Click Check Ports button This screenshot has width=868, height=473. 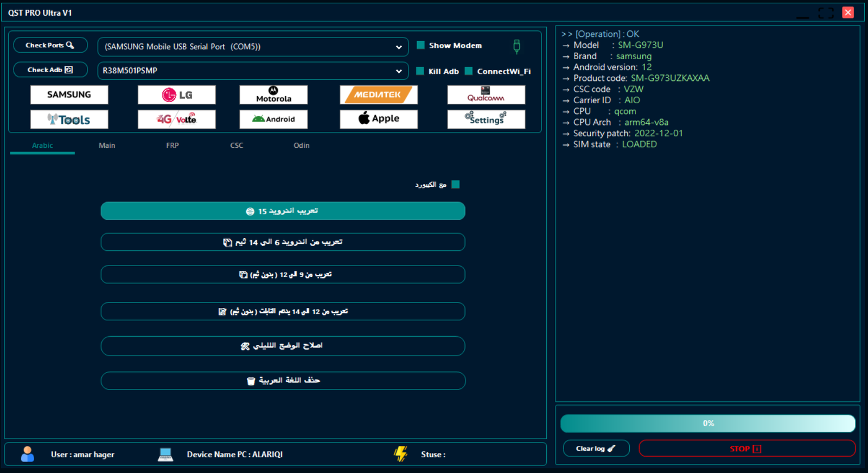click(x=50, y=45)
